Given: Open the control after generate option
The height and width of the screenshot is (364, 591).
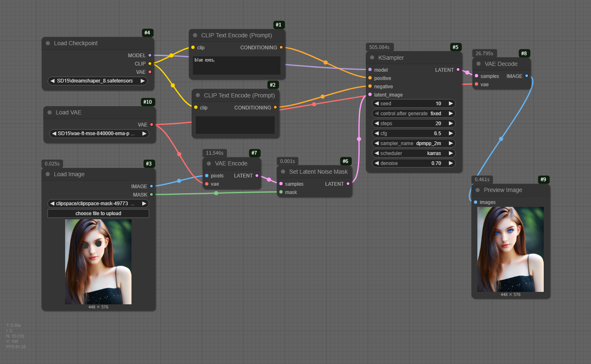Looking at the screenshot, I should coord(413,114).
